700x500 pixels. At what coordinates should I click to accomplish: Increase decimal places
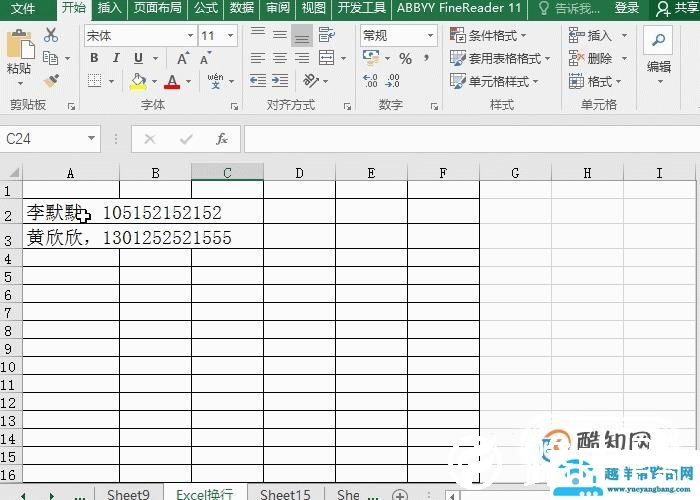pos(371,81)
